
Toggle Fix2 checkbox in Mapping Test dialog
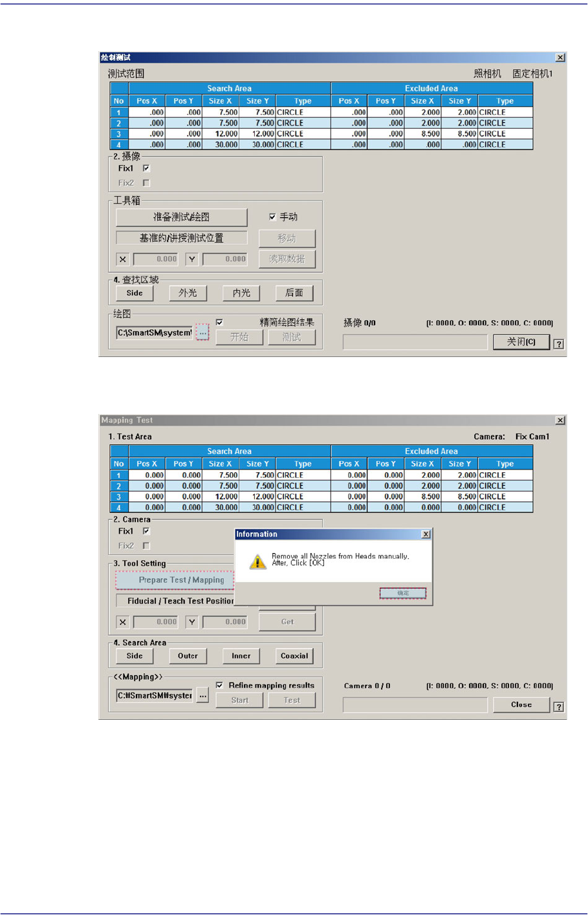(146, 546)
